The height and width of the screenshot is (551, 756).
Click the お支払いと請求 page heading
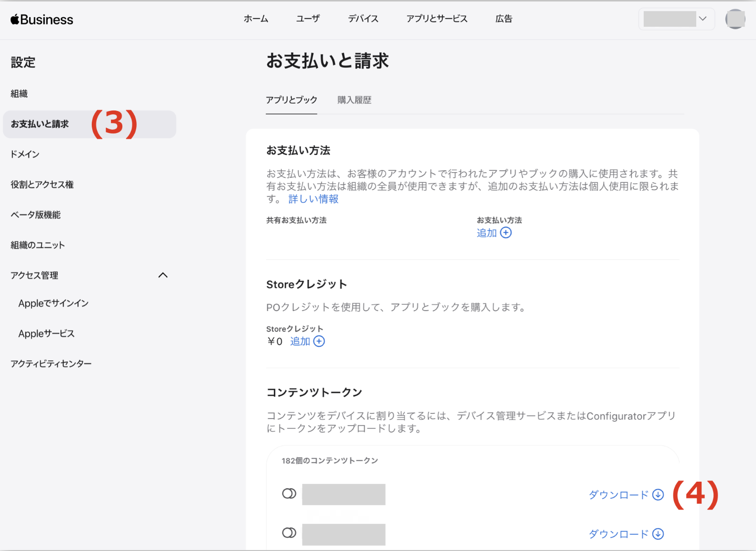[x=327, y=61]
